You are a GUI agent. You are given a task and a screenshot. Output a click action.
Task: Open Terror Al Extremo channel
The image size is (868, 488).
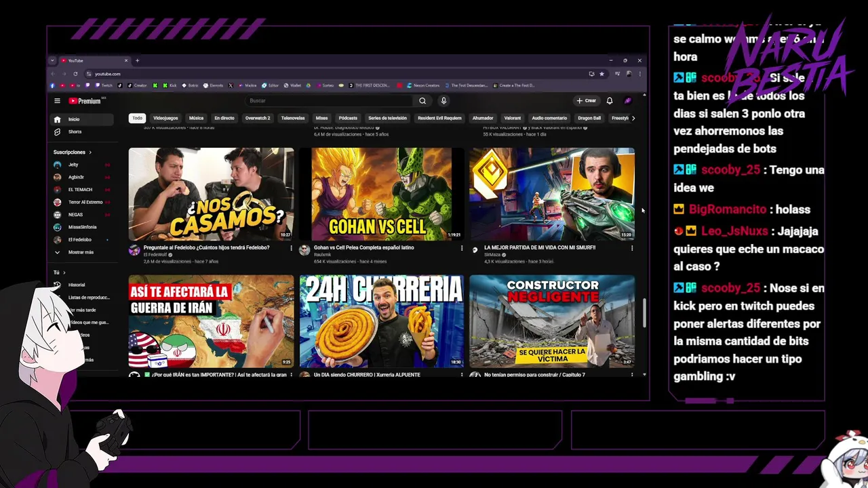(82, 202)
